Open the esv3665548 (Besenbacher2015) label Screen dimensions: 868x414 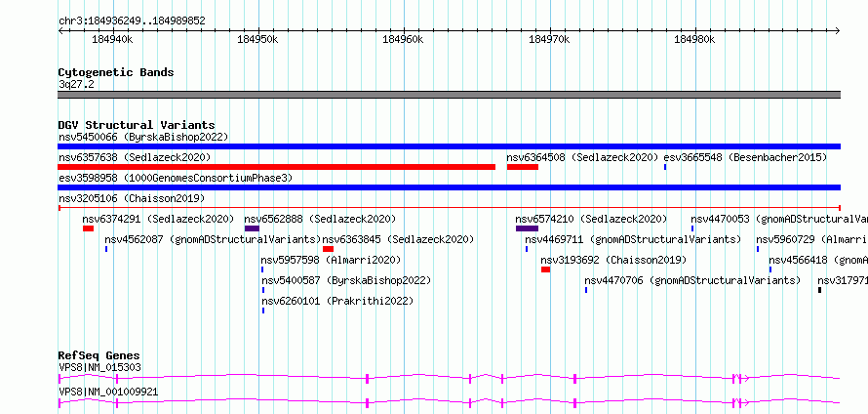point(745,157)
